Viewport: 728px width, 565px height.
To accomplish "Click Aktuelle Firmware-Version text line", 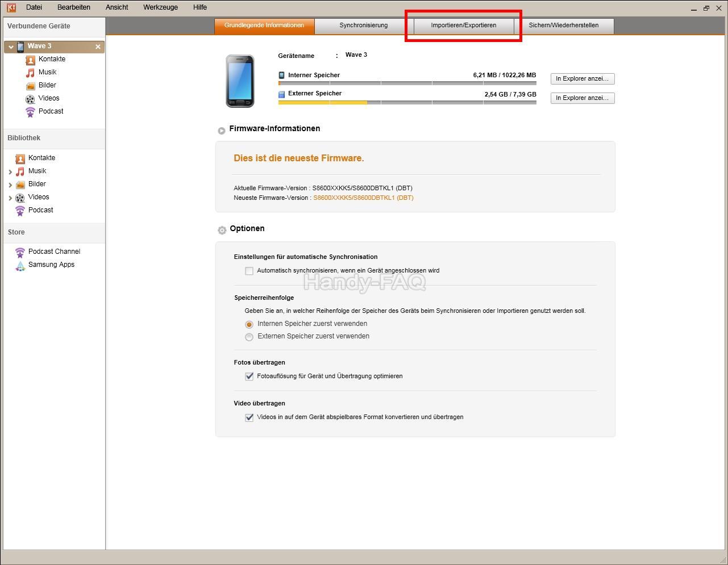I will point(323,189).
